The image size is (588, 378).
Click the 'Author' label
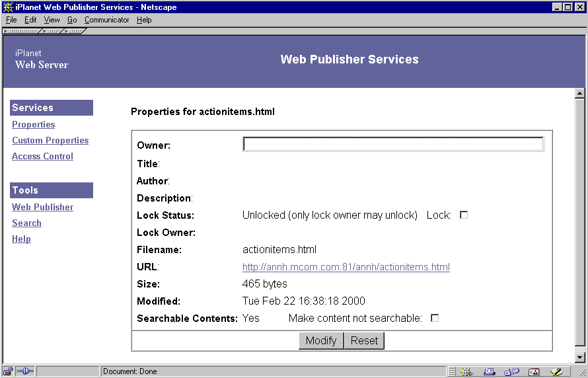tap(153, 181)
